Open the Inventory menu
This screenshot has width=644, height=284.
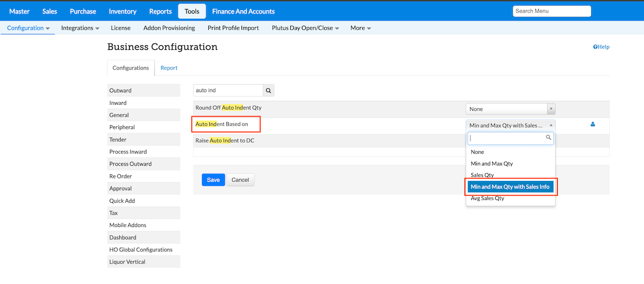(122, 11)
